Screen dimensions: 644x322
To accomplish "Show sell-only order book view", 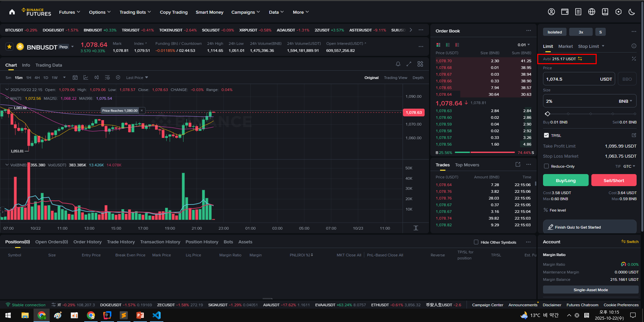I will point(457,45).
